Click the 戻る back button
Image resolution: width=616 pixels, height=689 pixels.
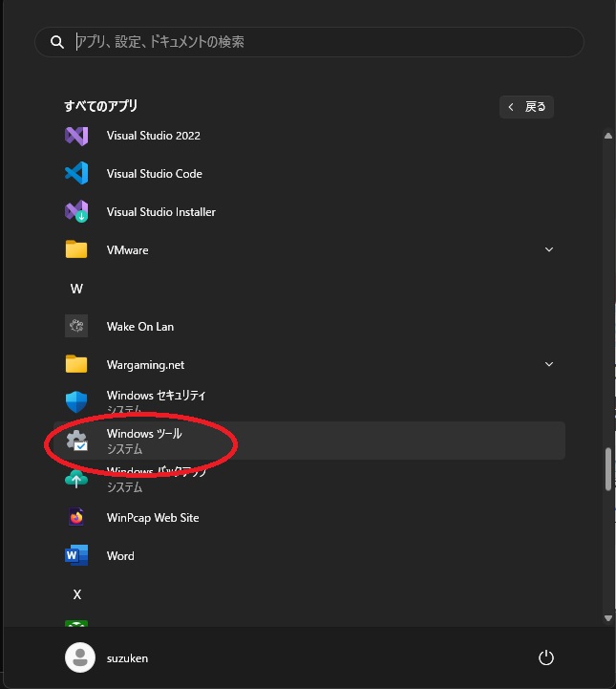(x=526, y=107)
